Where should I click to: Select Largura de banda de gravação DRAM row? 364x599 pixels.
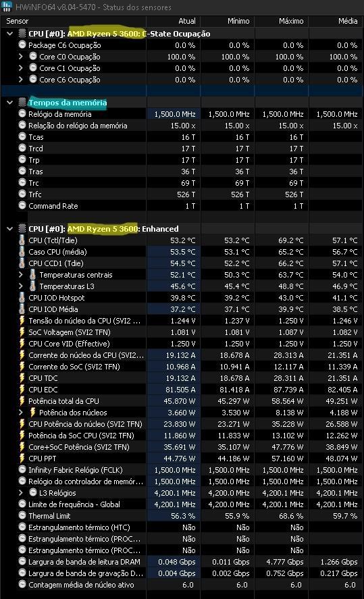click(182, 573)
